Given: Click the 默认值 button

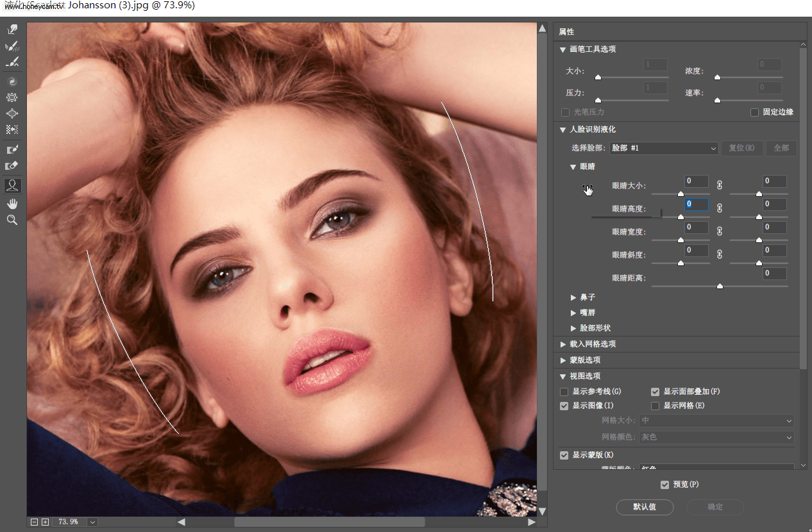Looking at the screenshot, I should [645, 507].
